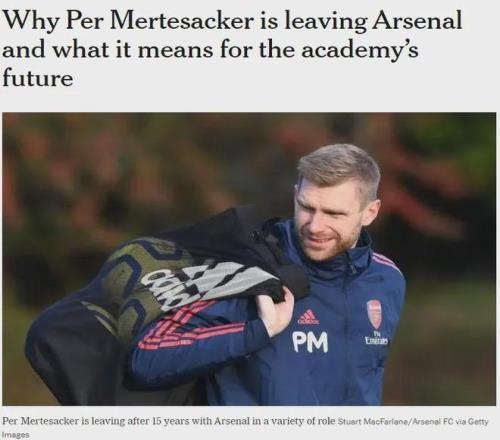
Task: Click the white PM initials on jacket
Action: click(x=310, y=342)
